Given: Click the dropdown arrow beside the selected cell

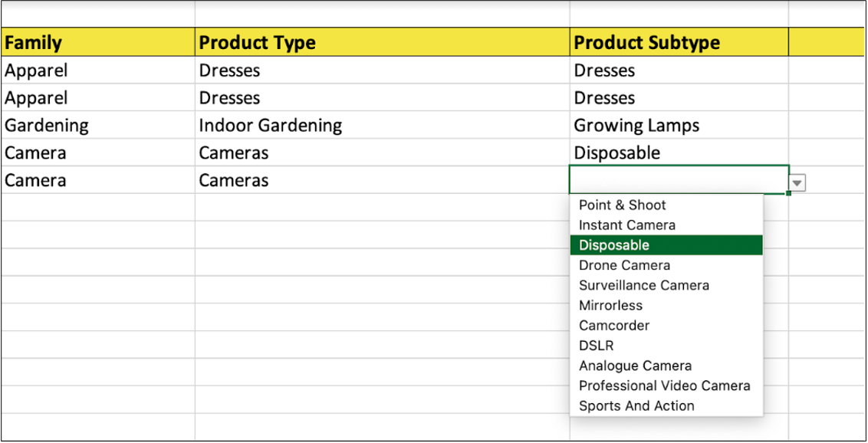Looking at the screenshot, I should point(797,183).
